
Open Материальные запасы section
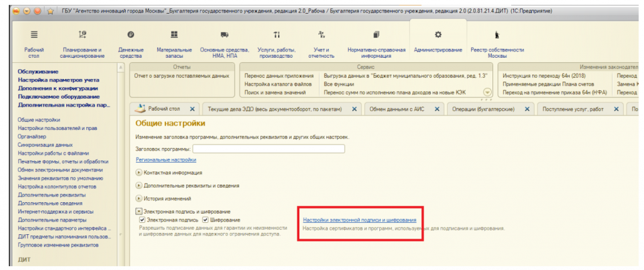point(174,35)
